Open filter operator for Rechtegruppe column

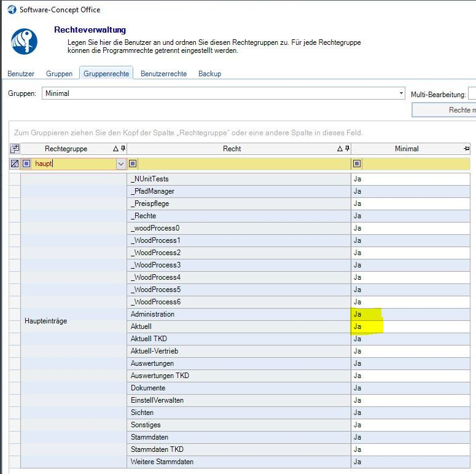pyautogui.click(x=26, y=164)
